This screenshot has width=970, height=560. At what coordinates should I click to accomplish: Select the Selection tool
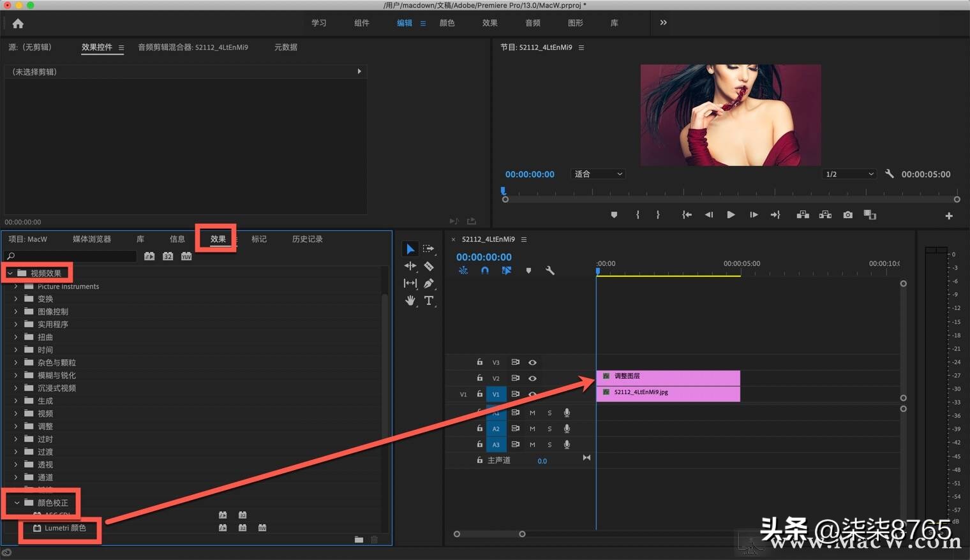[x=410, y=249]
